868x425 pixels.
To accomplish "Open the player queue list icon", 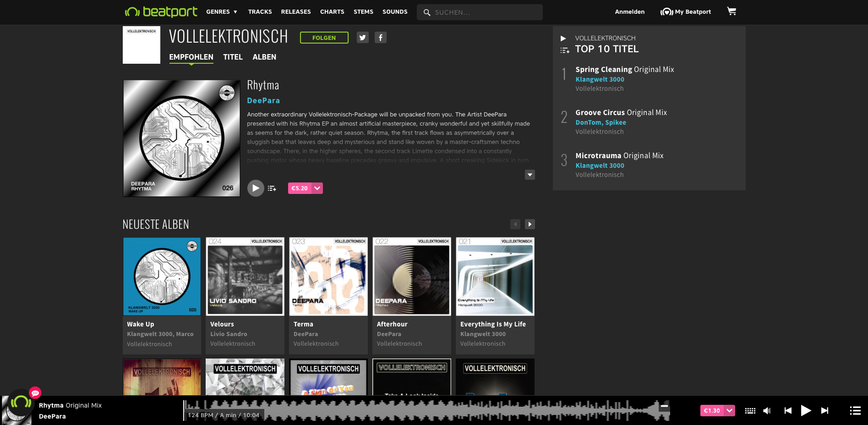I will (x=855, y=411).
